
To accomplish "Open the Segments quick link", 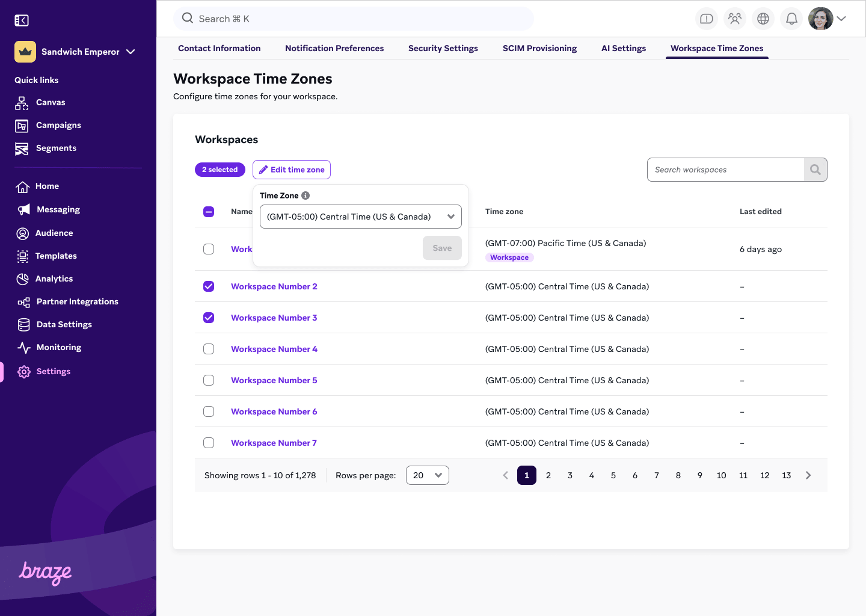I will pos(56,148).
